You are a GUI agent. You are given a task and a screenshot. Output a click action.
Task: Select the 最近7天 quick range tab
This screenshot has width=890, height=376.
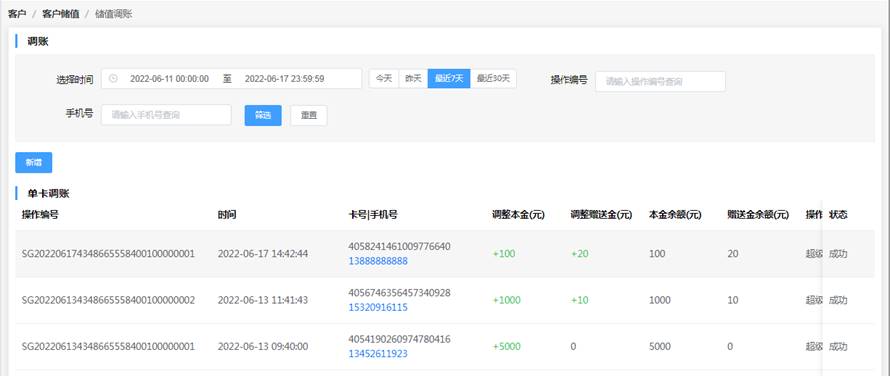[449, 78]
